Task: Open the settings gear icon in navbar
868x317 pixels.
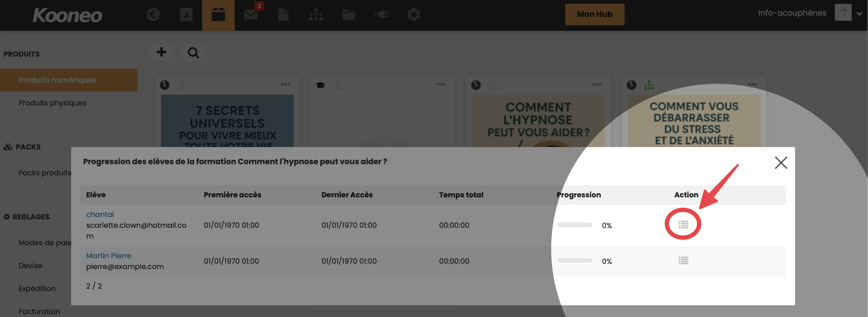Action: click(x=413, y=14)
